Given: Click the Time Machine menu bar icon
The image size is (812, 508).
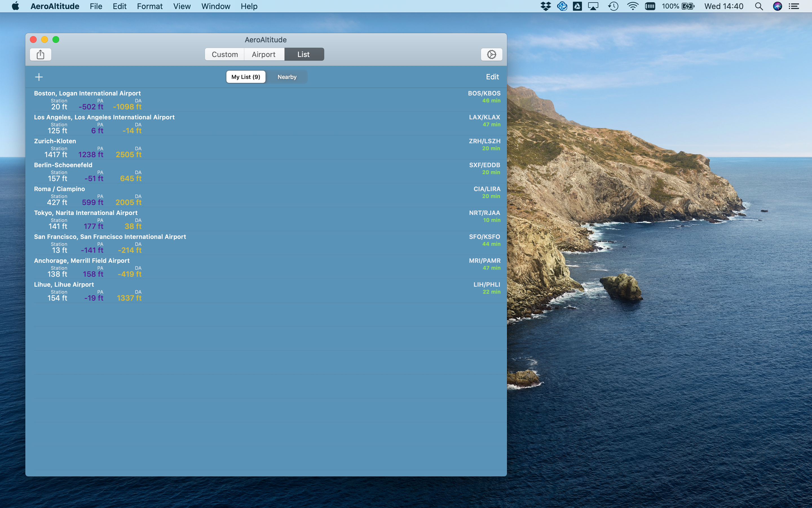Looking at the screenshot, I should (x=613, y=6).
